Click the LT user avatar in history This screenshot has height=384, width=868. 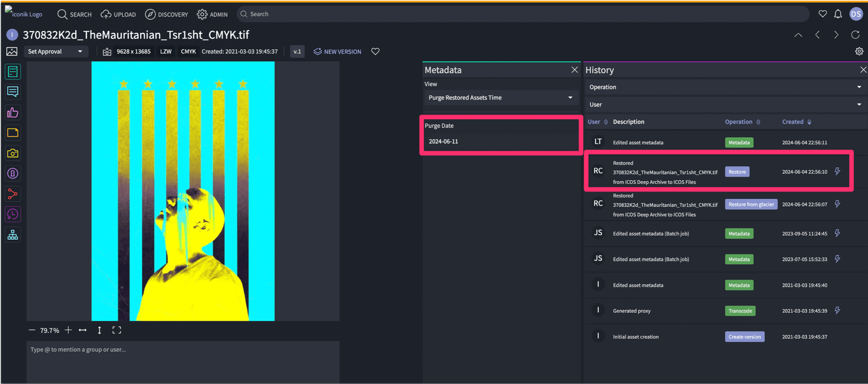pos(598,142)
